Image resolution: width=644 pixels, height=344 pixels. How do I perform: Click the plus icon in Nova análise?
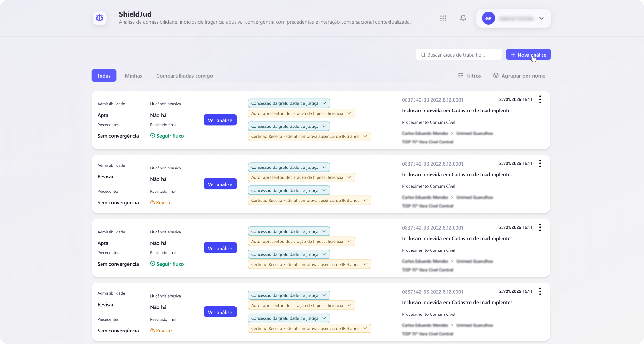tap(513, 55)
